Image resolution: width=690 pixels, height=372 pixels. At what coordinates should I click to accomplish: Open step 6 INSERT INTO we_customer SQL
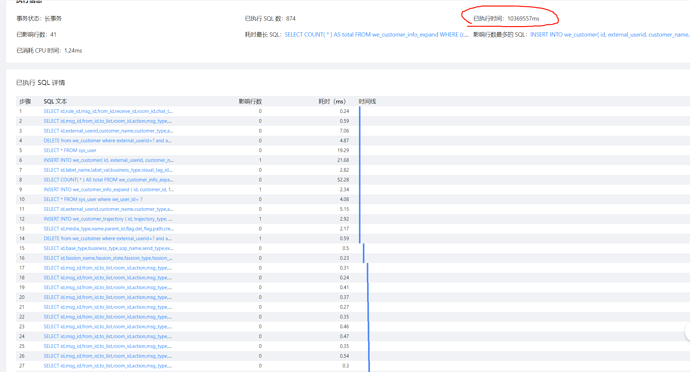tap(108, 160)
